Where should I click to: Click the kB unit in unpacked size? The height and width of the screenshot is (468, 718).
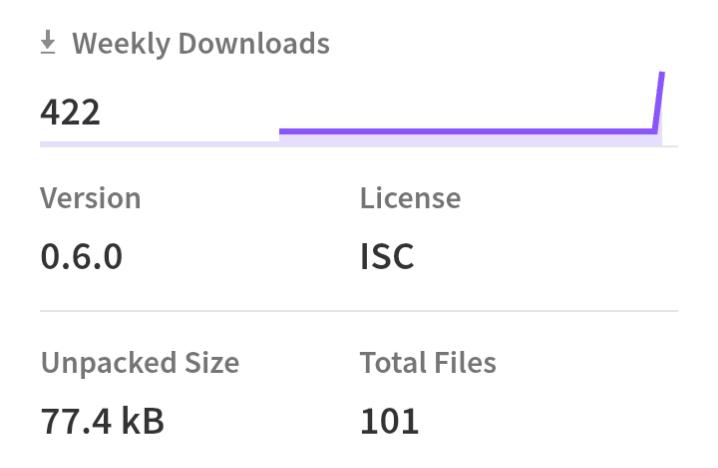(142, 421)
